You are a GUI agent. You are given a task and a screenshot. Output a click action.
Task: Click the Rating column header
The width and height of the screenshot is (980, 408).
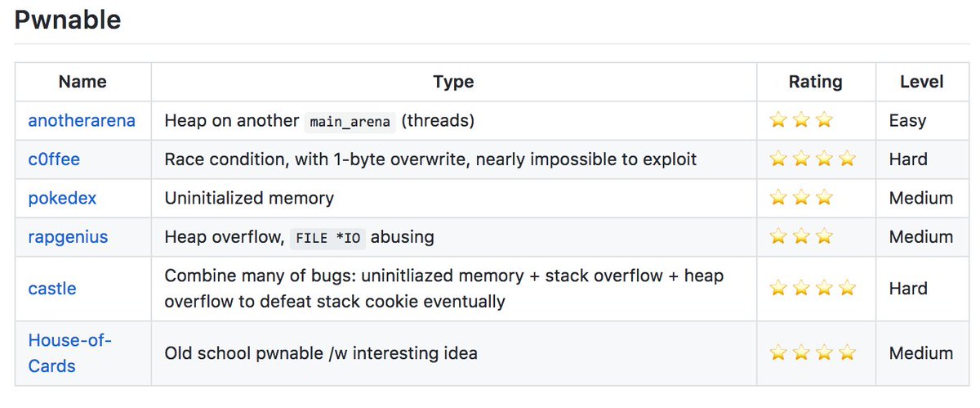(x=815, y=82)
